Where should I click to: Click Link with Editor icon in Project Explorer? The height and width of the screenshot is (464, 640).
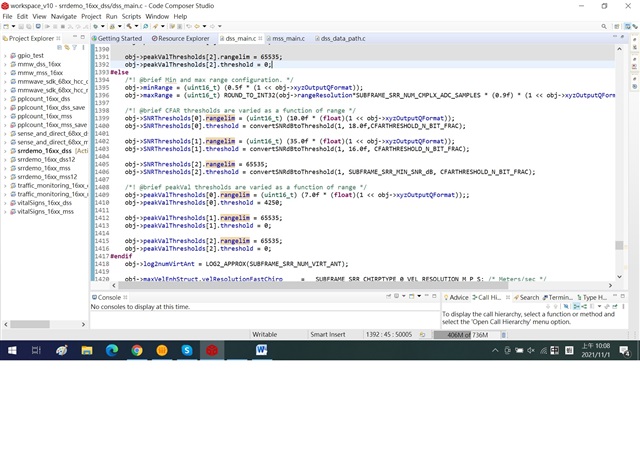67,47
